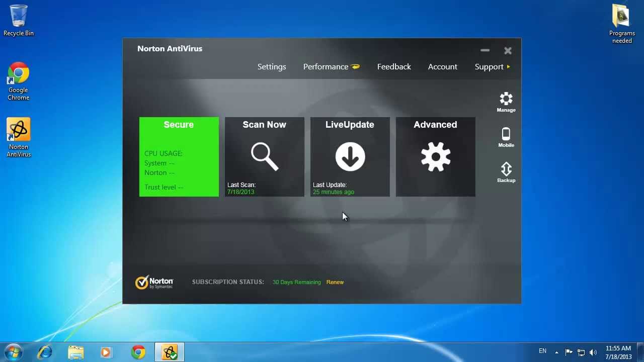This screenshot has height=362, width=644.
Task: Show hidden tray icons arrow
Action: pos(556,352)
